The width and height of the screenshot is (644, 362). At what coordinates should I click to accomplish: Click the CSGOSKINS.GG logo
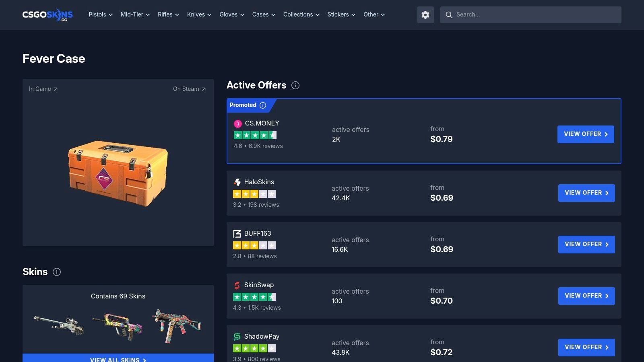pos(47,15)
